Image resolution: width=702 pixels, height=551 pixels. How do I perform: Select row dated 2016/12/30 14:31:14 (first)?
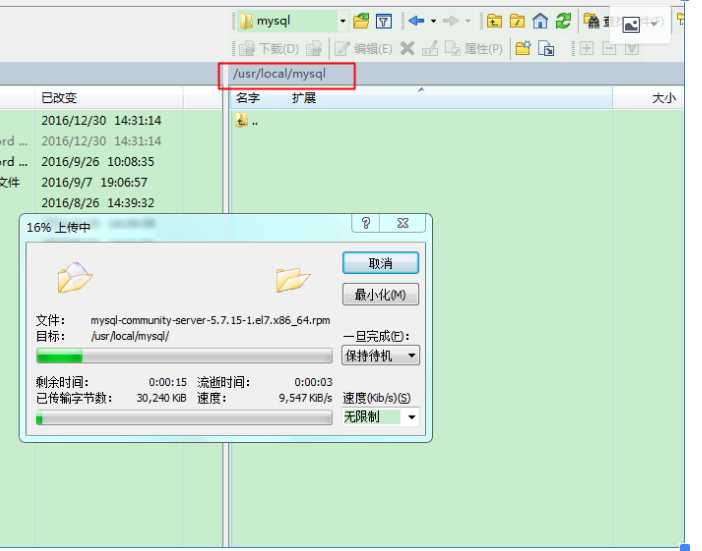[x=101, y=120]
